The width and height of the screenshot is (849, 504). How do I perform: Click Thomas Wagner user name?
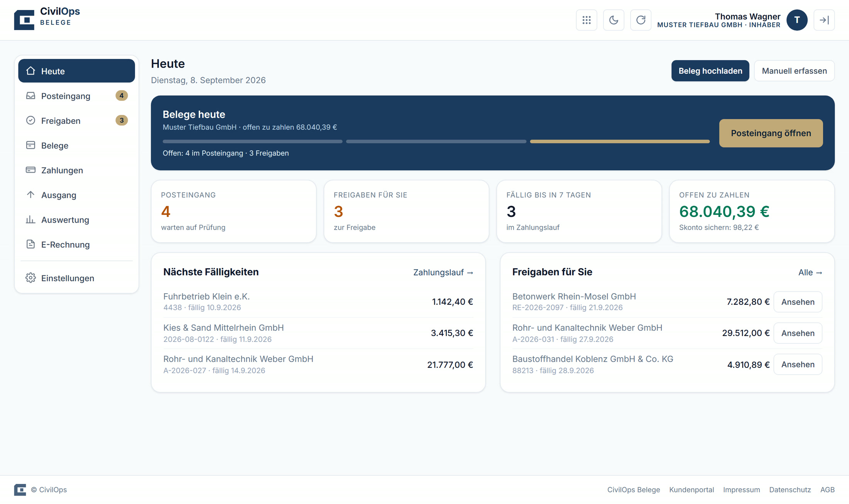click(747, 16)
